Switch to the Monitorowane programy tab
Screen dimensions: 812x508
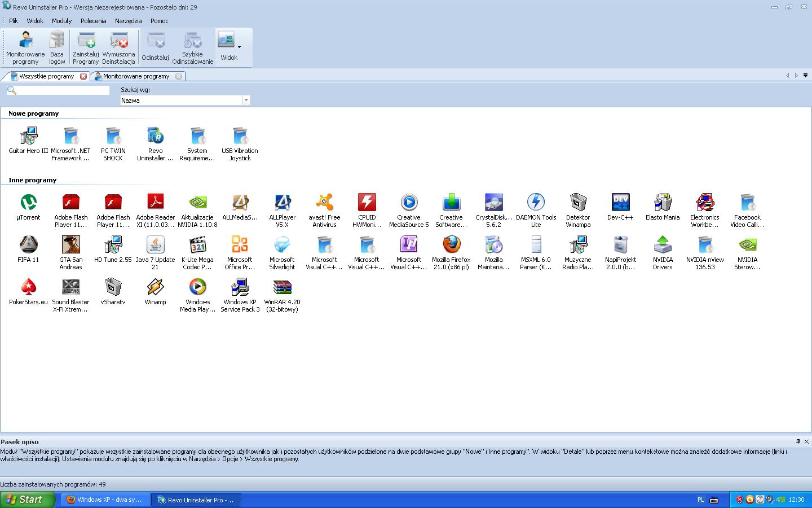pos(136,76)
